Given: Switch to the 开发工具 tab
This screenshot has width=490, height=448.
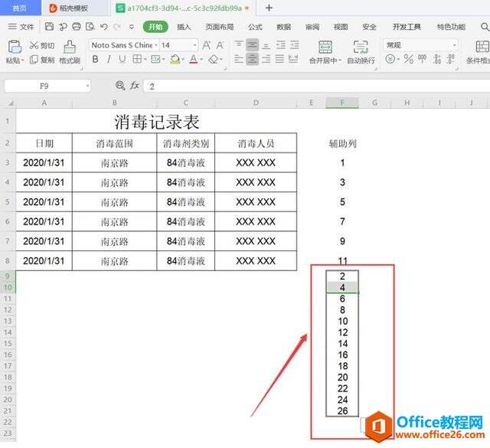Looking at the screenshot, I should click(x=407, y=27).
